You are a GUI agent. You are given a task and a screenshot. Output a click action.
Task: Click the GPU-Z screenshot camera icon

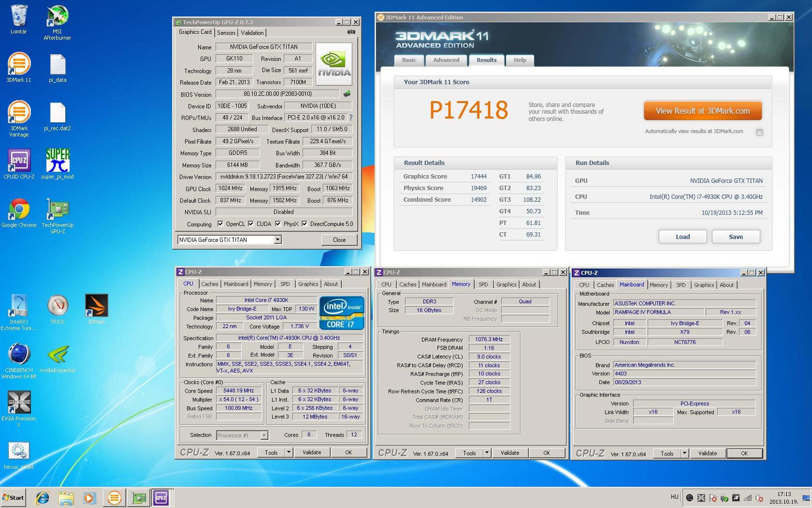(x=351, y=32)
